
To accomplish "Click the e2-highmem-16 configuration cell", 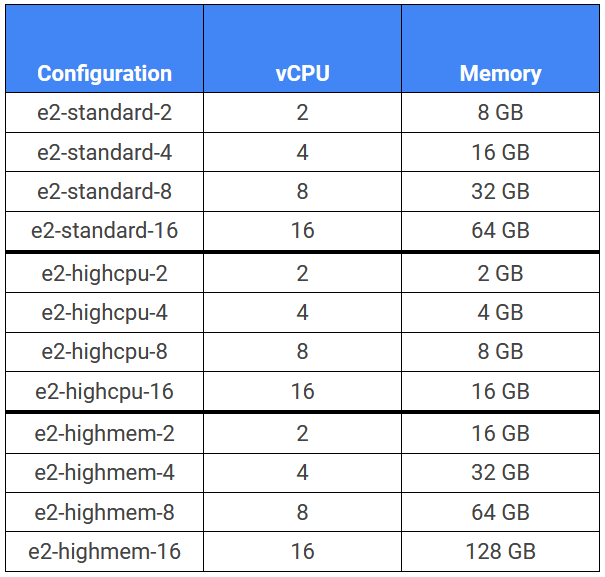I will [x=104, y=551].
